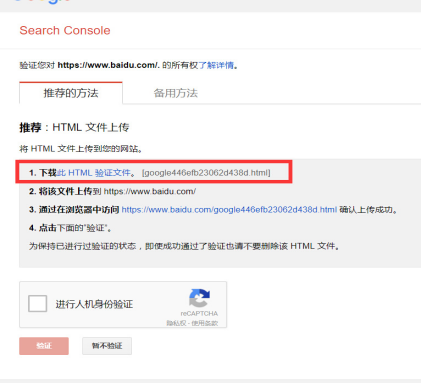This screenshot has width=421, height=383.
Task: Select the [google446efb23062d438d.html] filename text
Action: (206, 173)
